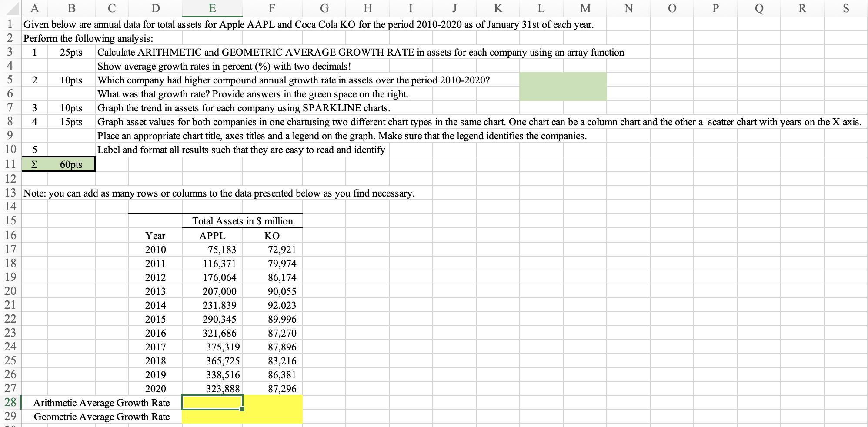Screen dimensions: 868x427
Task: Select the APPL value 75,183
Action: (212, 249)
